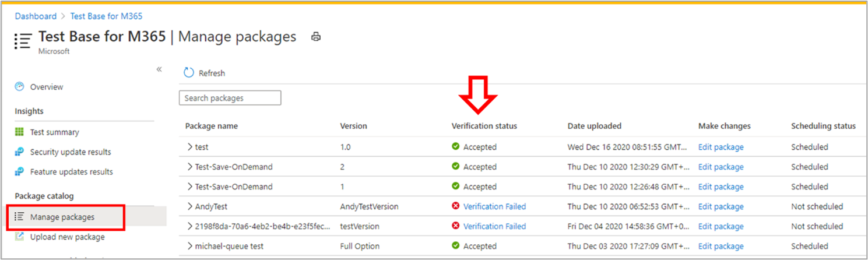Click the Scheduling status column header
This screenshot has height=260, width=868.
pos(824,126)
